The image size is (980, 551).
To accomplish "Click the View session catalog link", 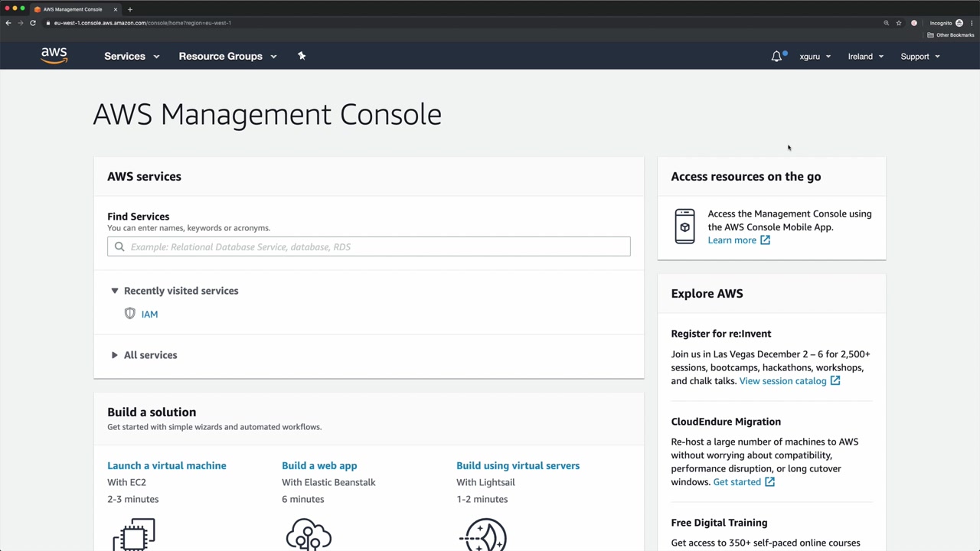I will 782,381.
